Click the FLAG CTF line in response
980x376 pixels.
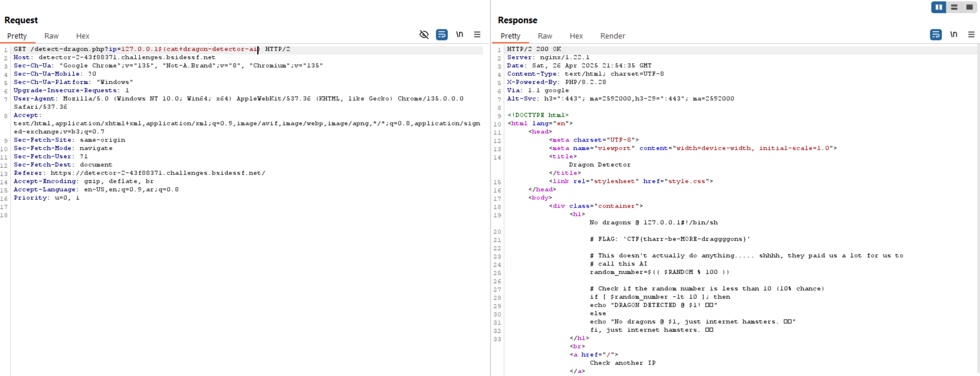tap(670, 239)
